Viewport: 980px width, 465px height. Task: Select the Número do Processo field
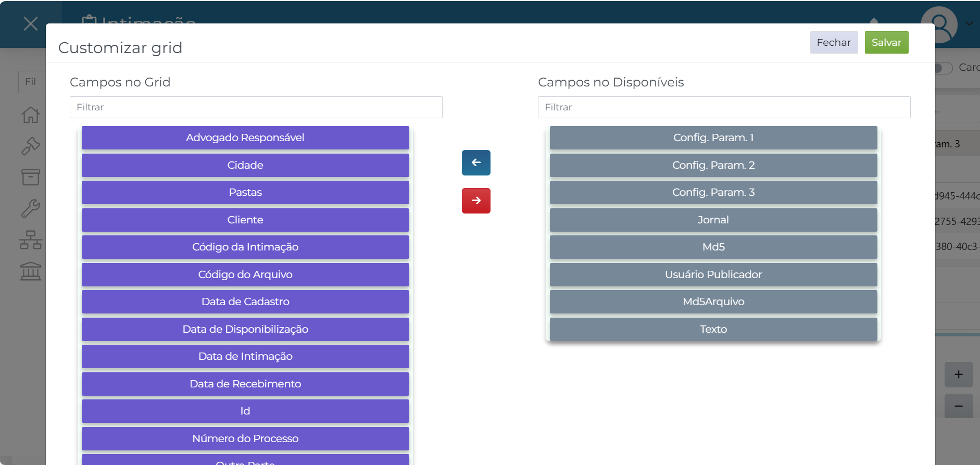(x=245, y=438)
